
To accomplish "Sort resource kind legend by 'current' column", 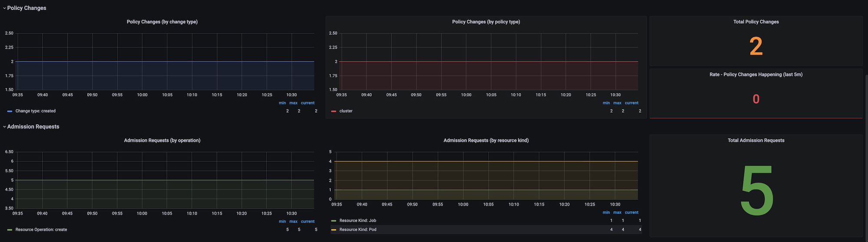I will [x=631, y=213].
